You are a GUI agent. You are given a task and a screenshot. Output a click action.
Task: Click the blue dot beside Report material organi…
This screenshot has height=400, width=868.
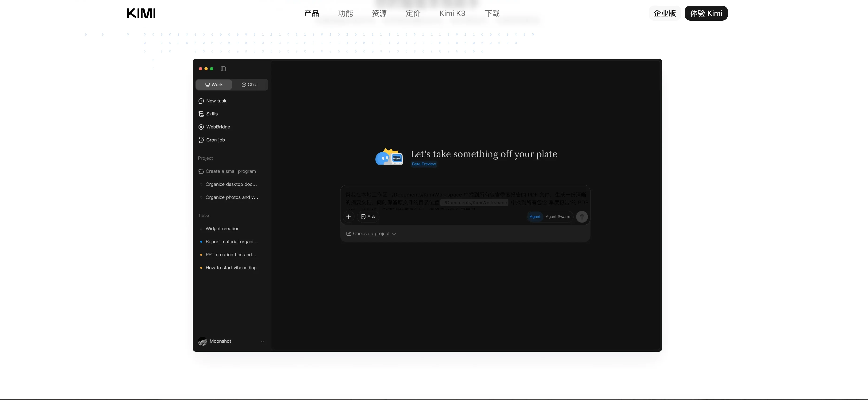201,242
